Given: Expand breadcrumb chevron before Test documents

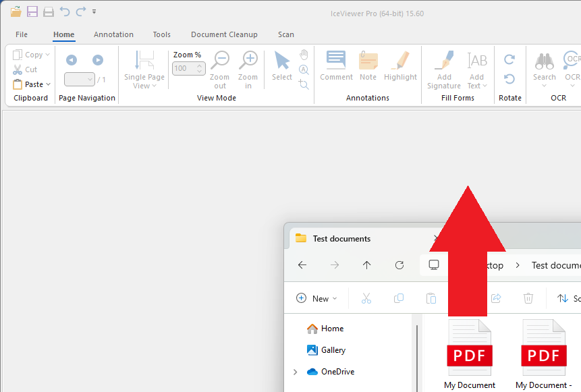Looking at the screenshot, I should tap(518, 265).
